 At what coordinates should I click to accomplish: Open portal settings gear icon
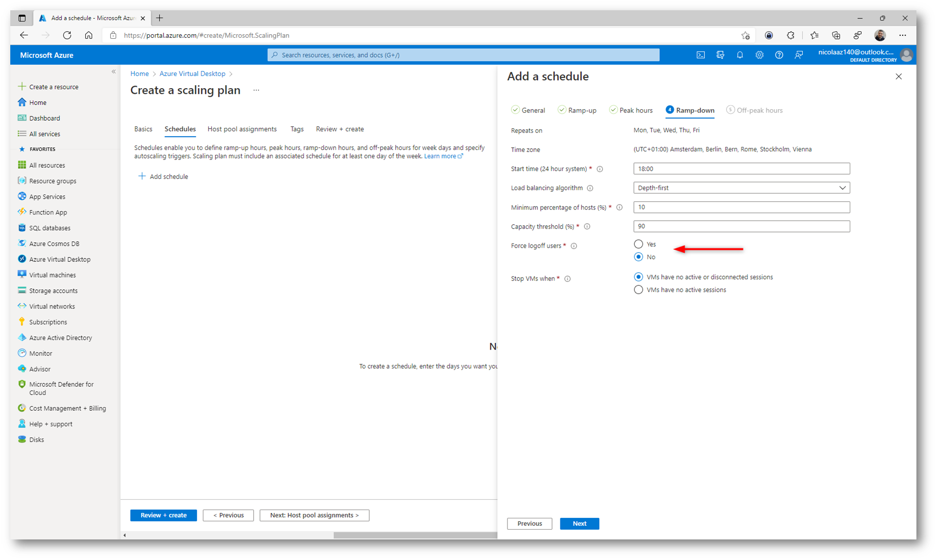coord(759,55)
